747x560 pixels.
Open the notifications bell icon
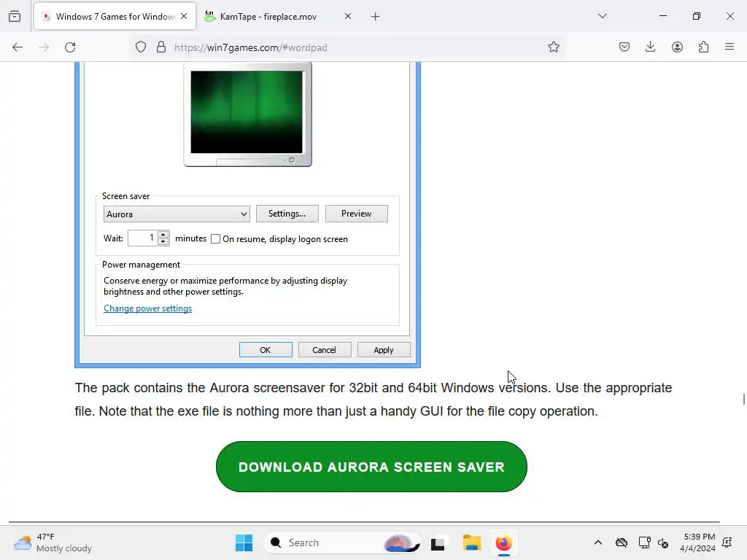[727, 542]
